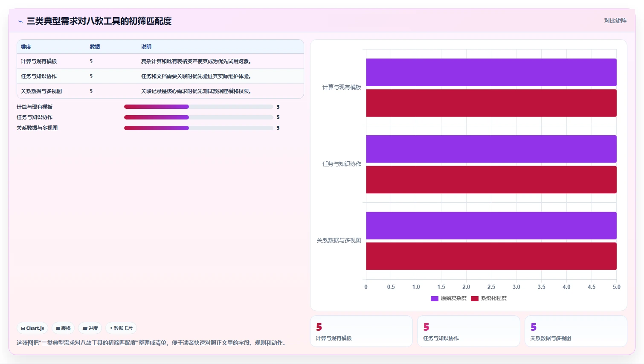644x364 pixels.
Task: Click the 任务与知识协作 progress bar
Action: 198,117
